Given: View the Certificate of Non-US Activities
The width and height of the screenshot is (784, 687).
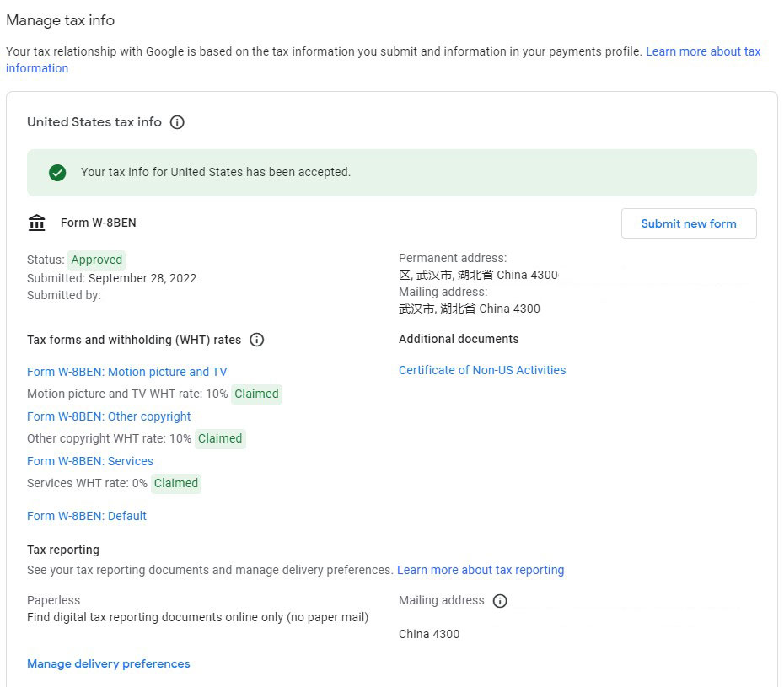Looking at the screenshot, I should (482, 370).
